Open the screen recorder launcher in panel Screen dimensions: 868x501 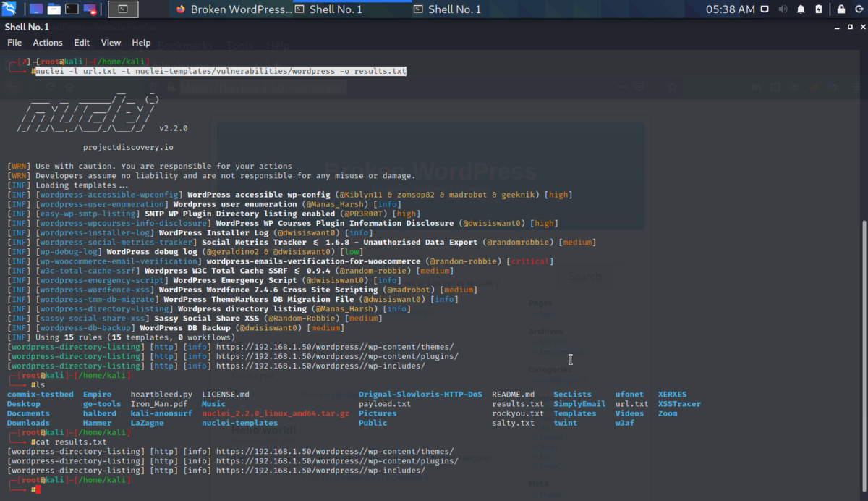[x=90, y=9]
